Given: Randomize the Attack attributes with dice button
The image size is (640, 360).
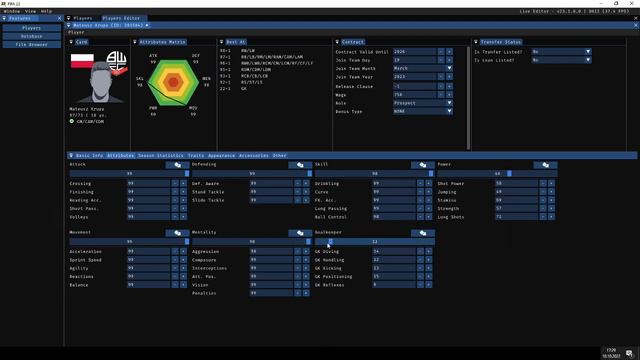Looking at the screenshot, I should [x=178, y=165].
